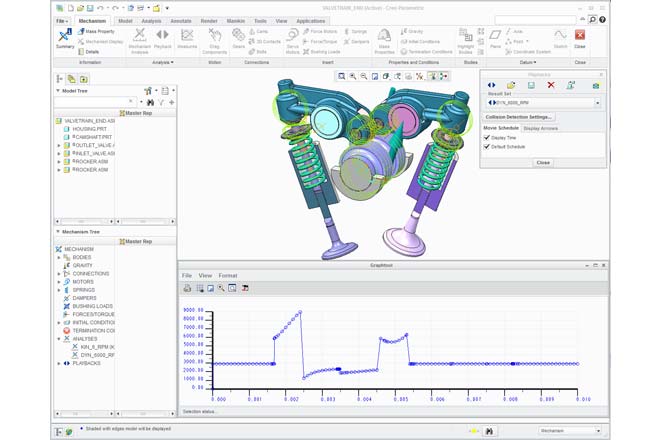Screen dimensions: 660x440
Task: Open the File menu
Action: pyautogui.click(x=62, y=21)
